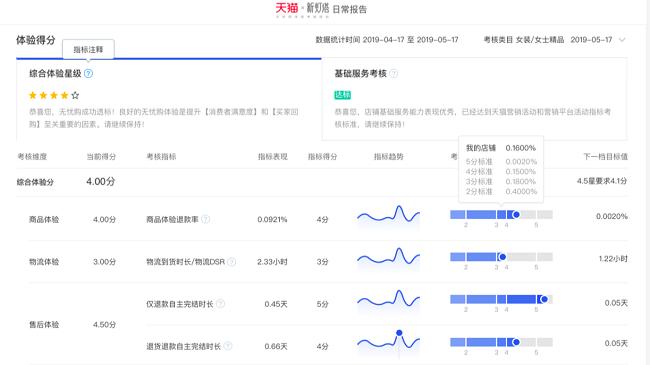Click the 考核指标 column header

161,156
